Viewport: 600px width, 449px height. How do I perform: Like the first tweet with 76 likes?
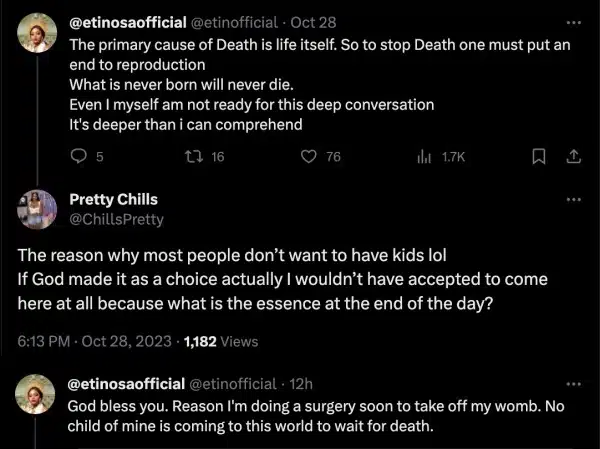click(x=309, y=156)
